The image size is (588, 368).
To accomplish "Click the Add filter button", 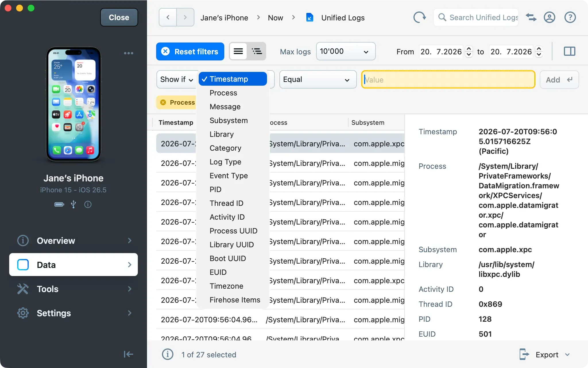I will click(x=559, y=80).
